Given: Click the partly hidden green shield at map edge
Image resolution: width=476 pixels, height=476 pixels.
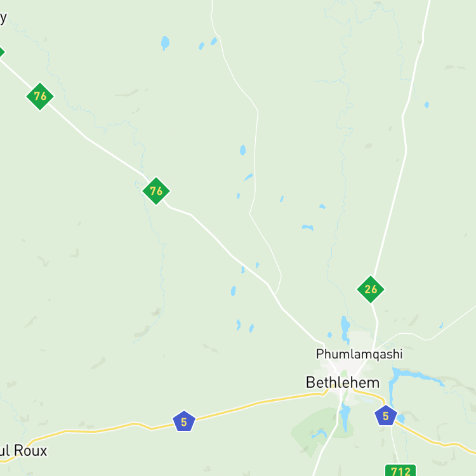Looking at the screenshot, I should point(1,52).
